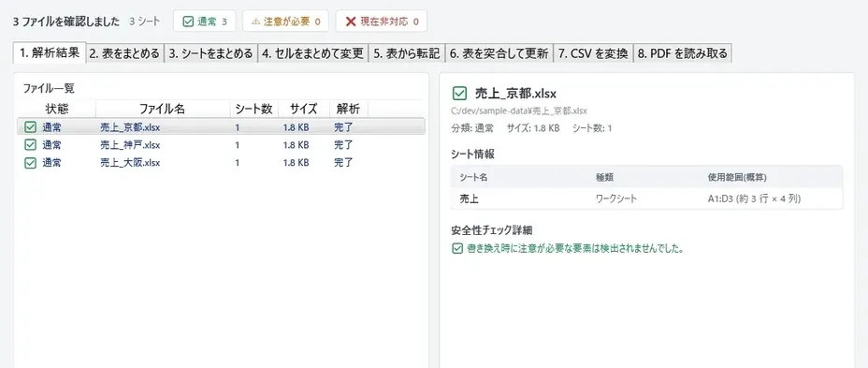
Task: Click 通常 status text in 売上_大阪.xlsx row
Action: tap(51, 163)
